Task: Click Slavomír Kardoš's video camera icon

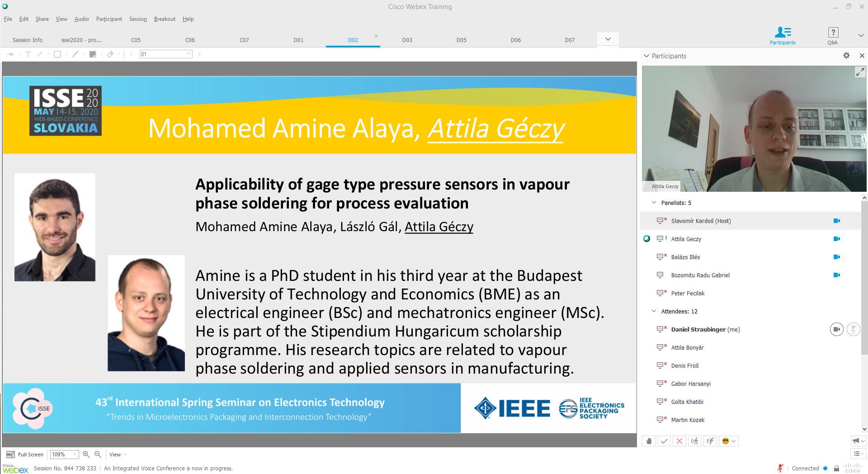Action: point(837,221)
